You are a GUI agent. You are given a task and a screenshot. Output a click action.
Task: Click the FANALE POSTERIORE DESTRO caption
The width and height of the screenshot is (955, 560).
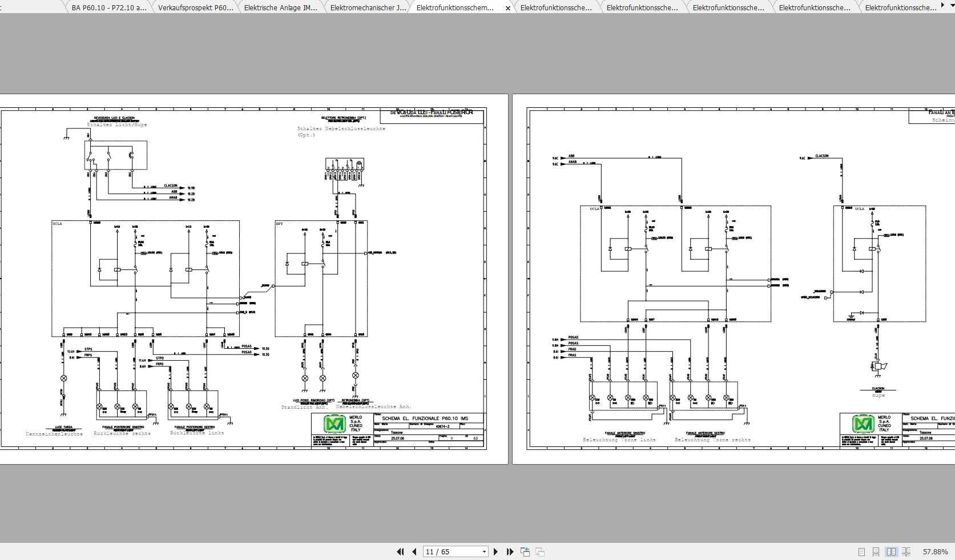[x=195, y=427]
